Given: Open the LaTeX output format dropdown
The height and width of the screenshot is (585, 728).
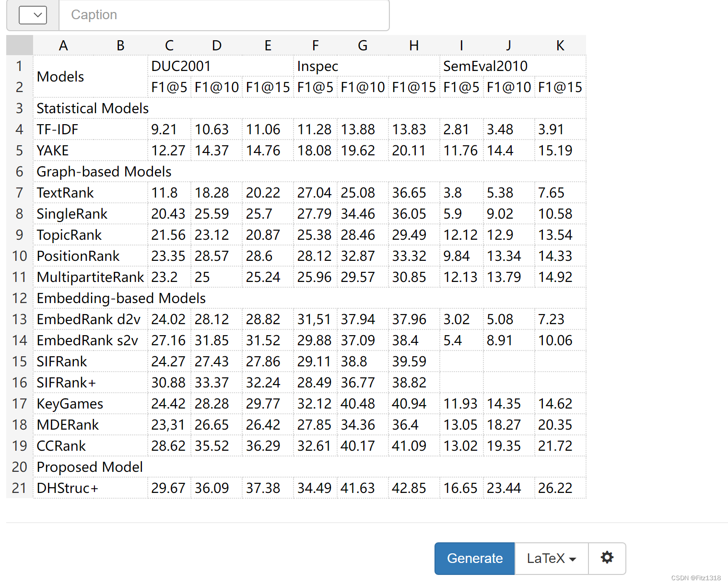Looking at the screenshot, I should (552, 558).
